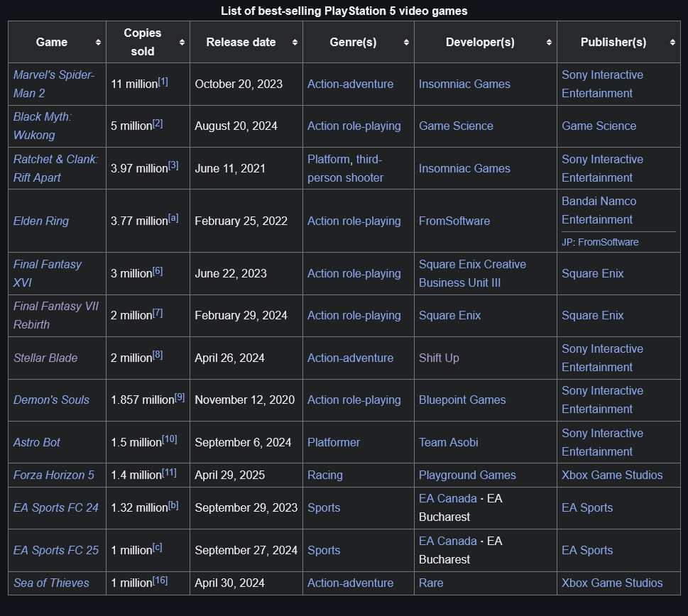Open the Racing genre link

324,475
